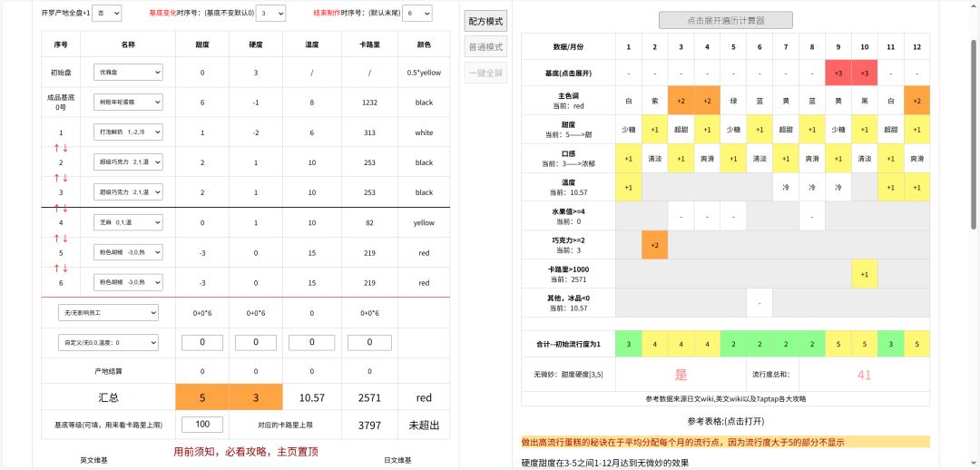980x470 pixels.
Task: Click the 未超出 status cell
Action: pyautogui.click(x=424, y=425)
